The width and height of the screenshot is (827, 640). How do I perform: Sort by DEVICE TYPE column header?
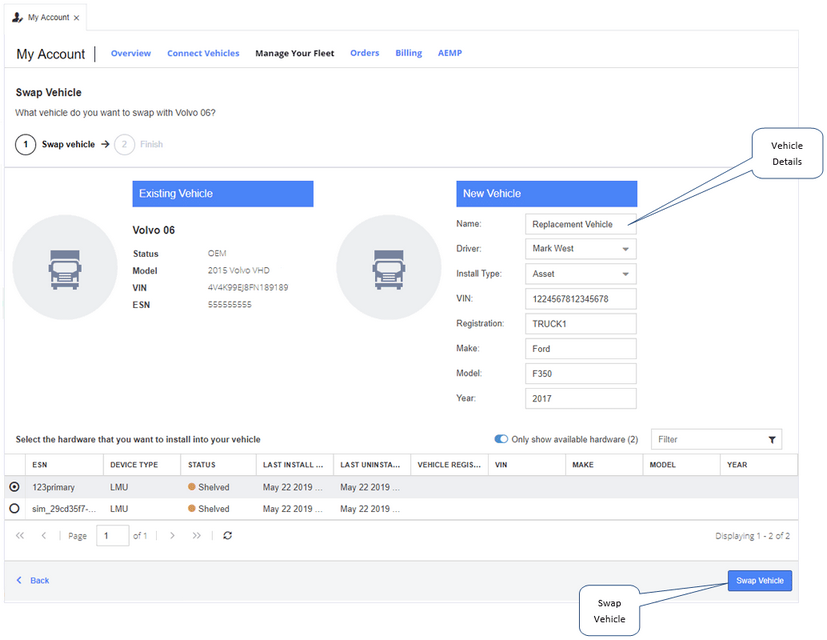[x=142, y=465]
